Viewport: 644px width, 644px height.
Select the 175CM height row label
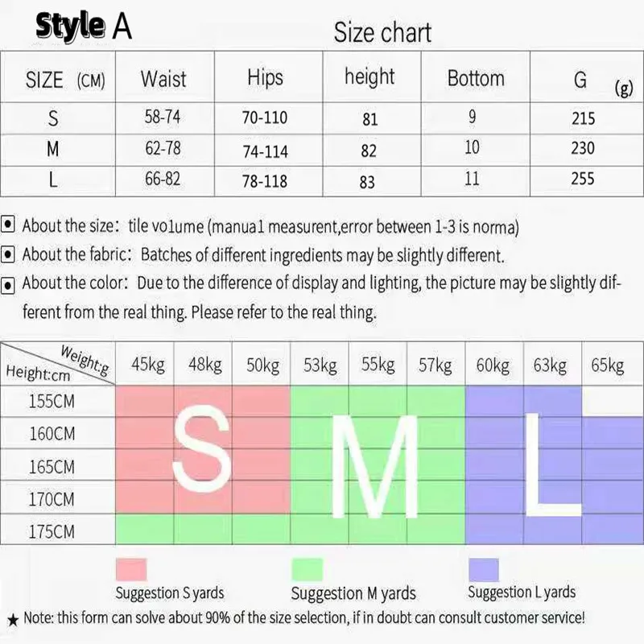pos(52,532)
